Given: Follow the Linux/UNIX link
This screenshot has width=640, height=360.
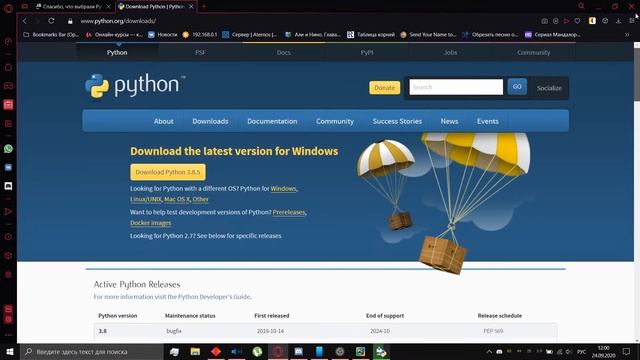Looking at the screenshot, I should (146, 199).
